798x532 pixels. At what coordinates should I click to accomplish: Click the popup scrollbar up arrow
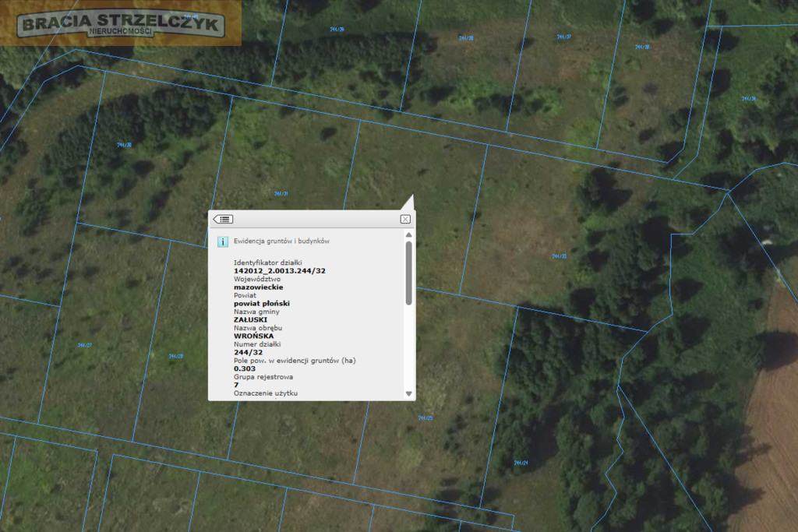(408, 235)
